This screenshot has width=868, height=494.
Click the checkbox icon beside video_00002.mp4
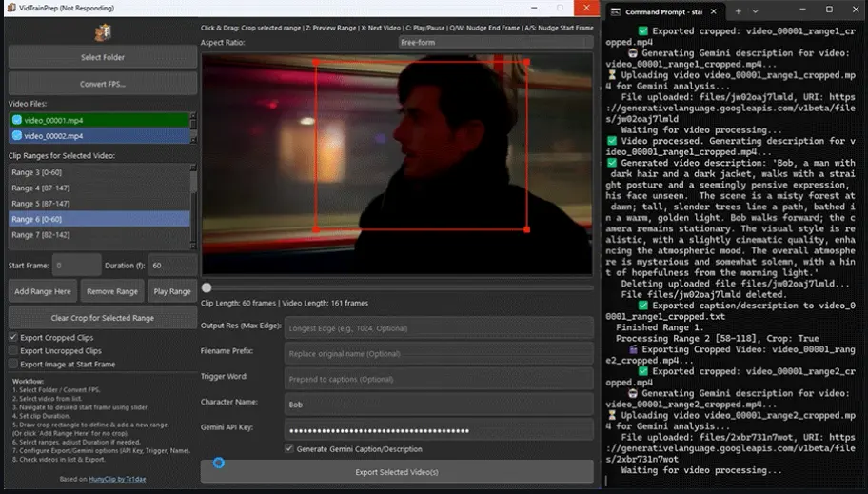17,136
